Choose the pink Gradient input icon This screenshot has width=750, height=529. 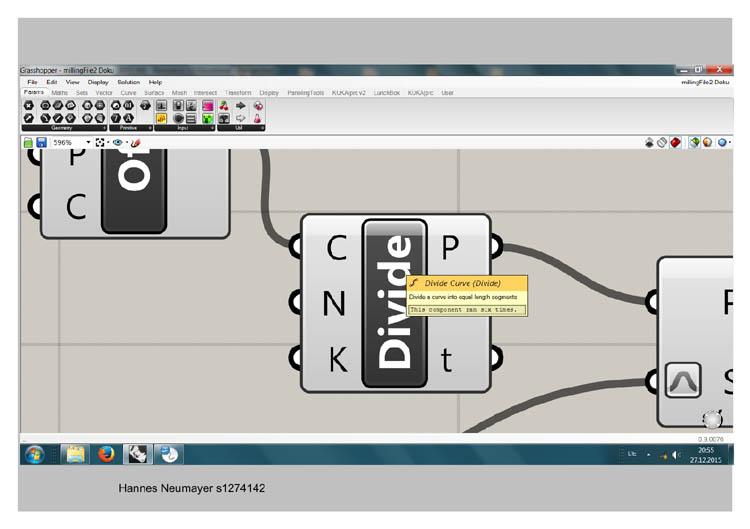click(x=208, y=105)
